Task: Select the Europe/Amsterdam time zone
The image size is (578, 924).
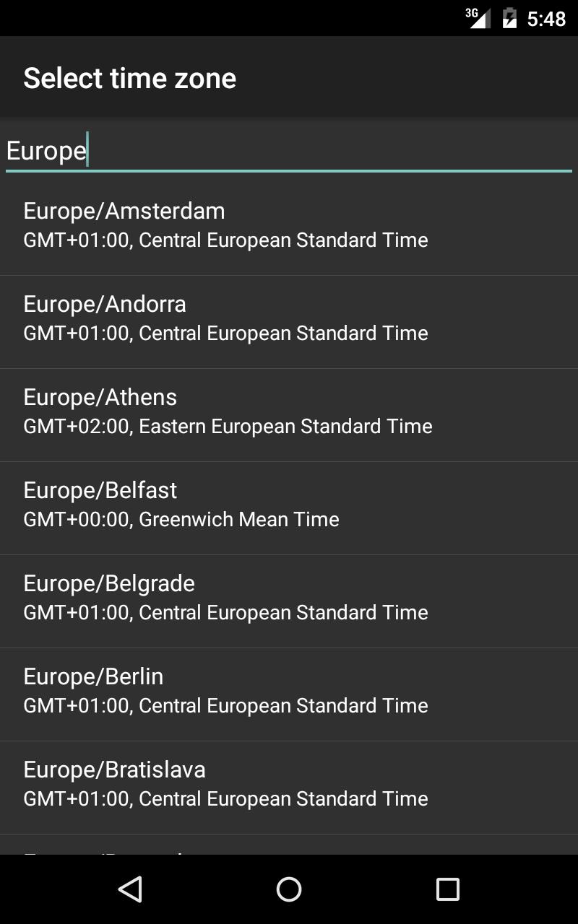Action: point(289,225)
